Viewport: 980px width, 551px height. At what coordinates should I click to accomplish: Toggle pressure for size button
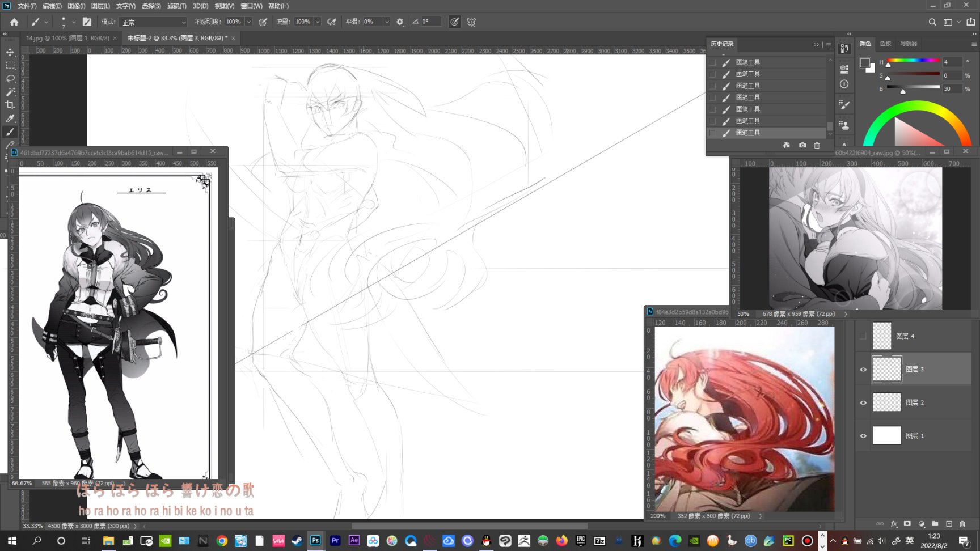tap(454, 22)
